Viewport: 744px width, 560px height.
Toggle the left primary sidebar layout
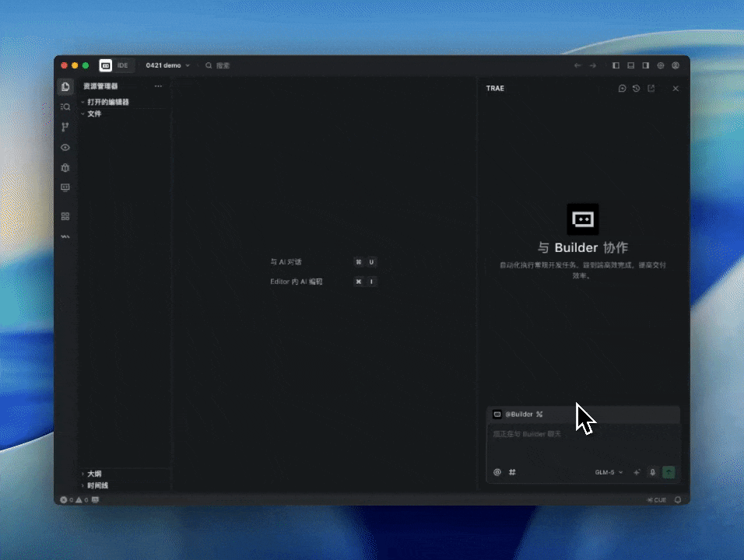point(616,66)
